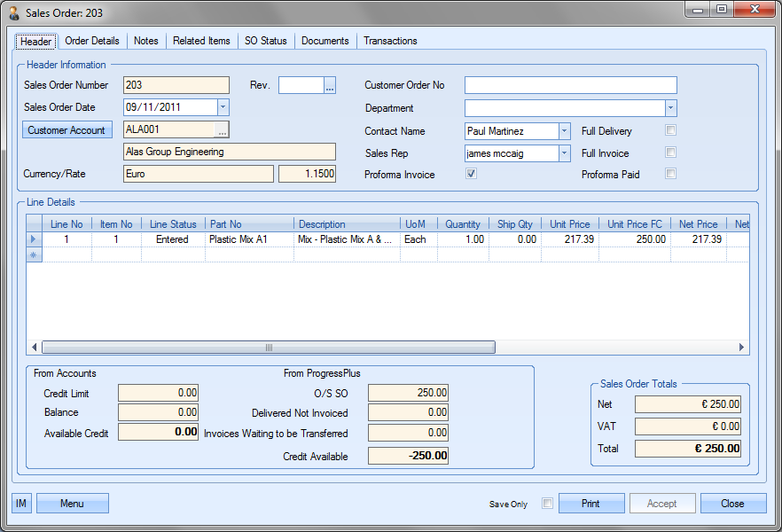782x532 pixels.
Task: Tick the Save Only checkbox
Action: pos(547,504)
